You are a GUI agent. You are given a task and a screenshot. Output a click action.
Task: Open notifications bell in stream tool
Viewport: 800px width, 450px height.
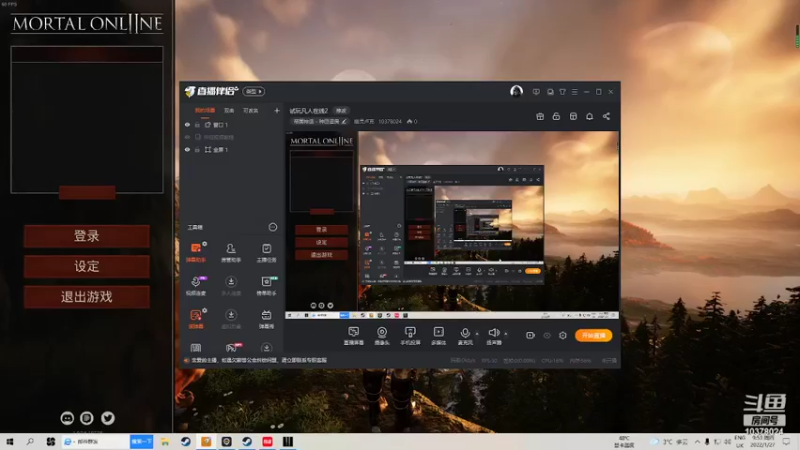(589, 116)
